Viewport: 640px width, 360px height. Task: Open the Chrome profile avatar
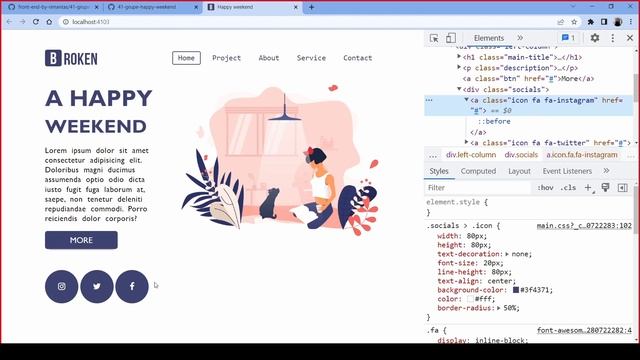[618, 22]
